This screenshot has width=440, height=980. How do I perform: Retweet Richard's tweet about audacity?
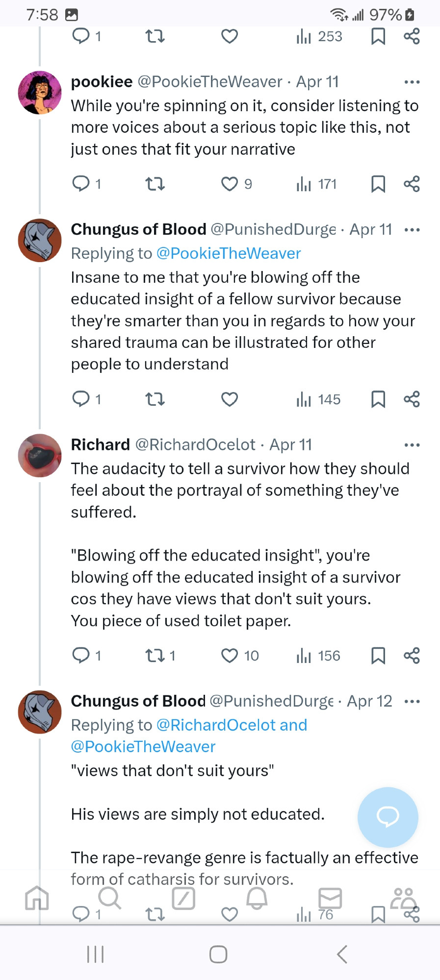pyautogui.click(x=155, y=656)
